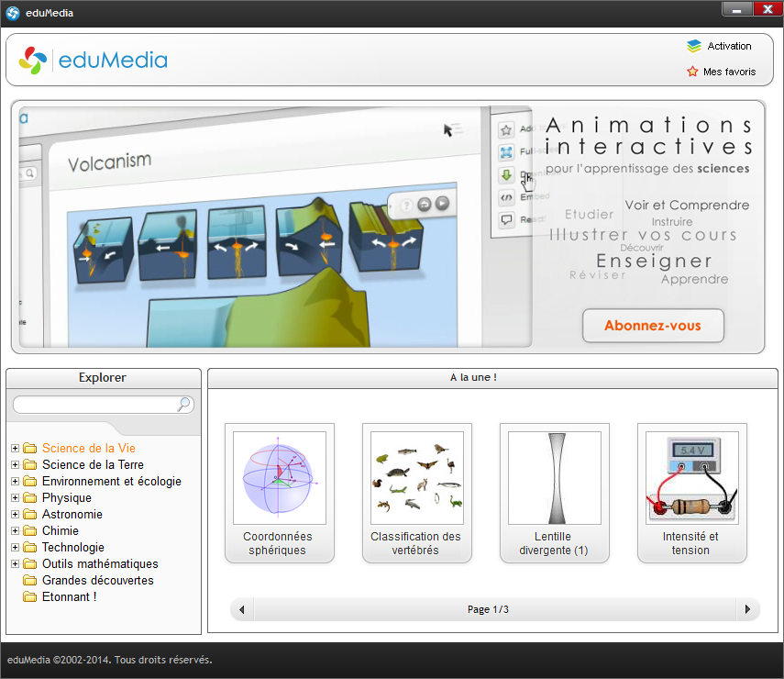Screen dimensions: 784x679
Task: Click the Explorer panel header
Action: pos(104,378)
